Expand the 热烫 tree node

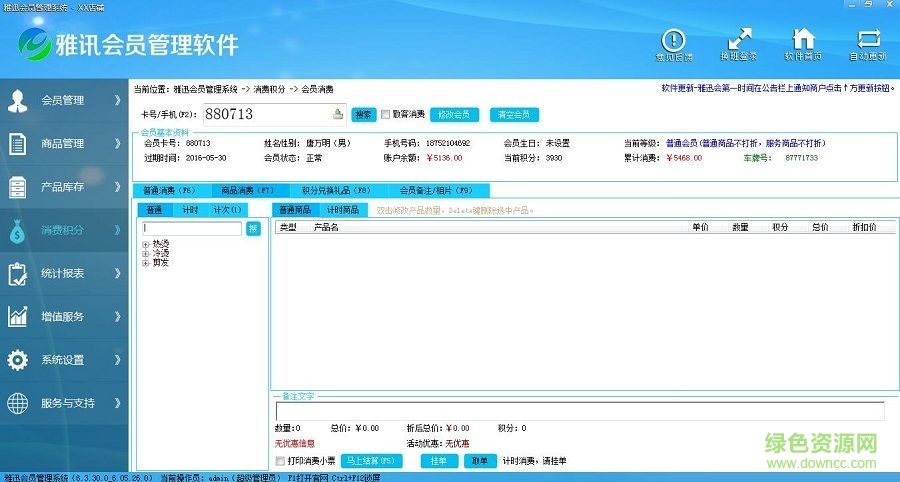coord(146,244)
